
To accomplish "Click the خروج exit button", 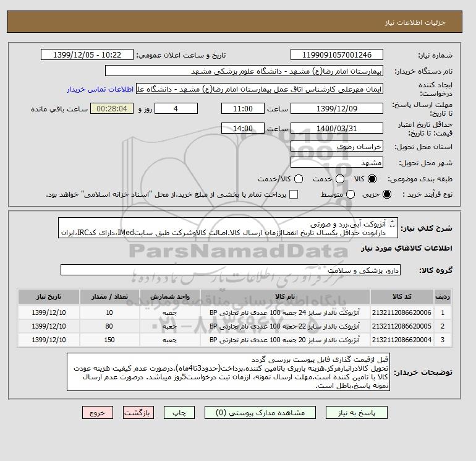I will pos(98,413).
